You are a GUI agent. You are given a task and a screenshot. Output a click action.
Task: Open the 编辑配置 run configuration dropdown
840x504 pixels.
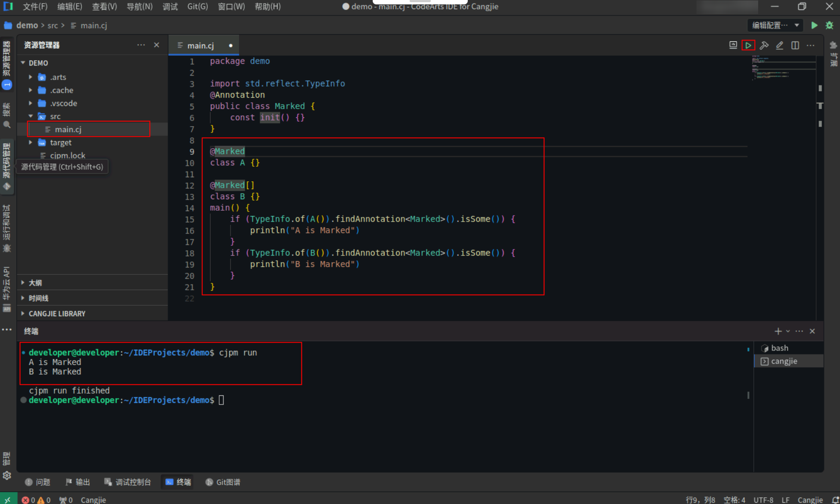pos(775,26)
